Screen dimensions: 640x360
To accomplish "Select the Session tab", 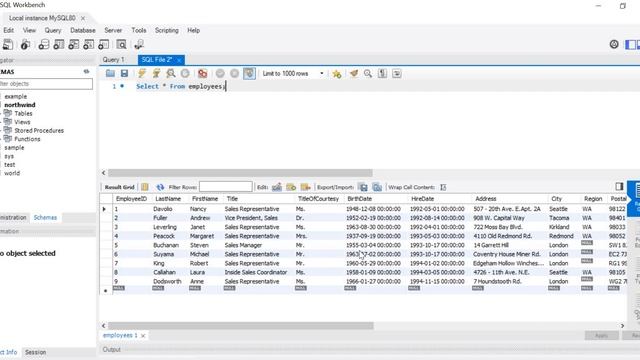I will [36, 352].
